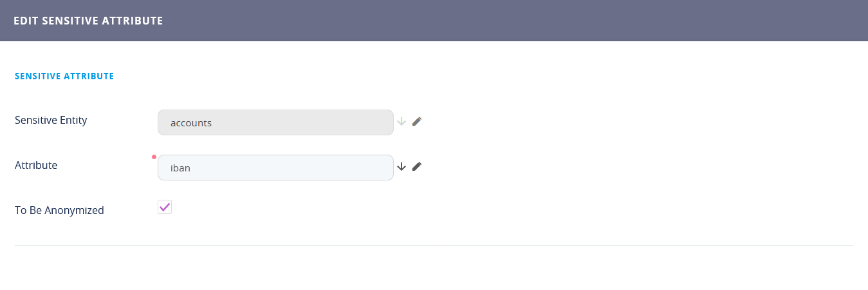Screen dimensions: 868x290
Task: Click the purple checkmark box
Action: 165,207
